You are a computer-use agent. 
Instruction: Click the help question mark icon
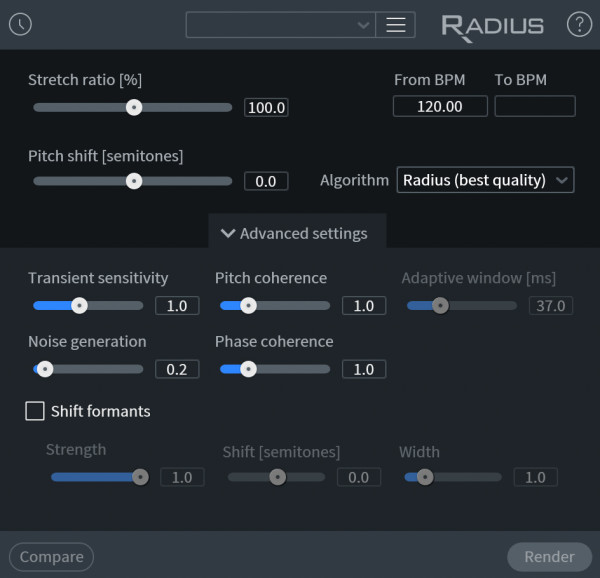(579, 25)
